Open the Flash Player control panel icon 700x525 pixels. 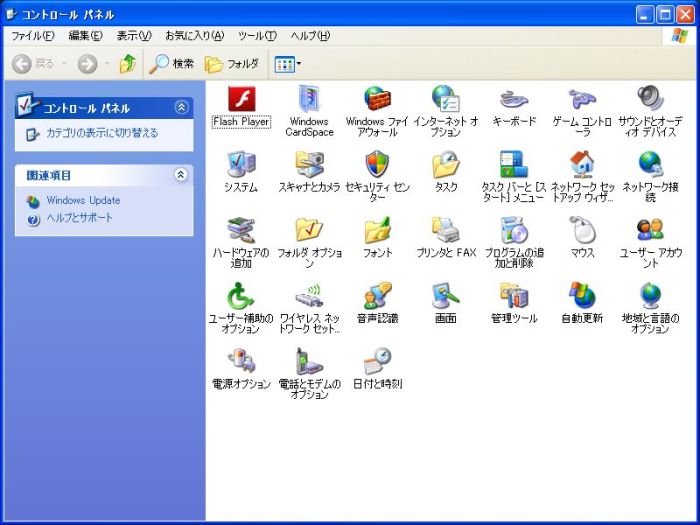241,100
